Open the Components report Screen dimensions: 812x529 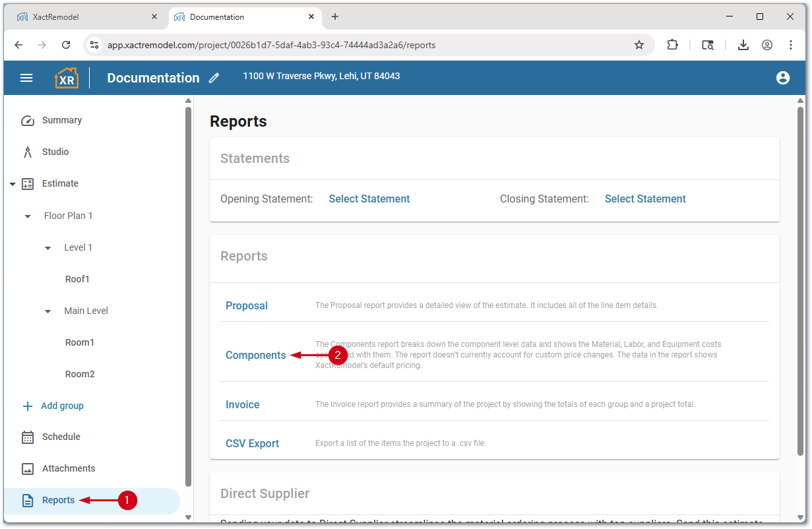point(255,356)
